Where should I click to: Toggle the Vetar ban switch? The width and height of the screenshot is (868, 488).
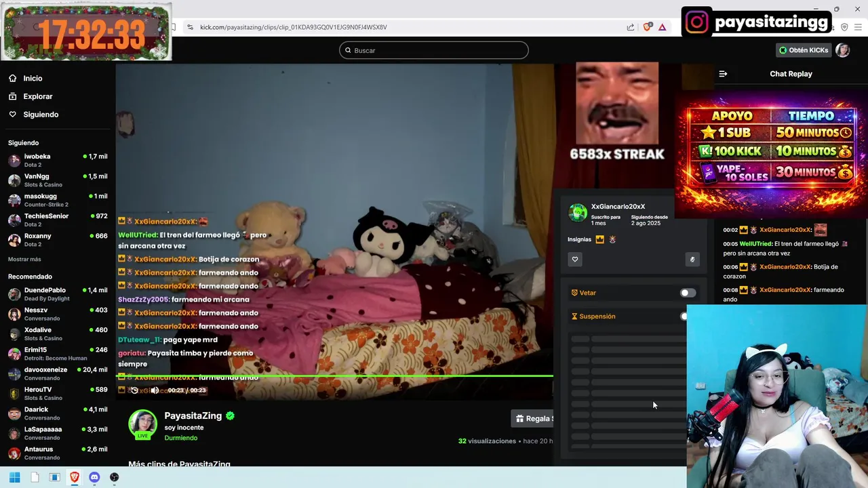pyautogui.click(x=688, y=293)
